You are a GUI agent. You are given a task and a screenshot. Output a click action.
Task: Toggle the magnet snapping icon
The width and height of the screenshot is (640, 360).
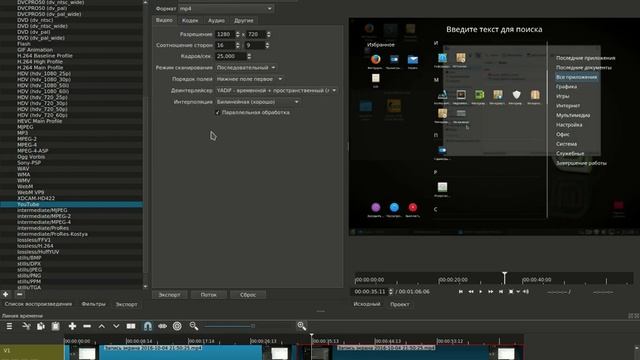click(x=148, y=326)
